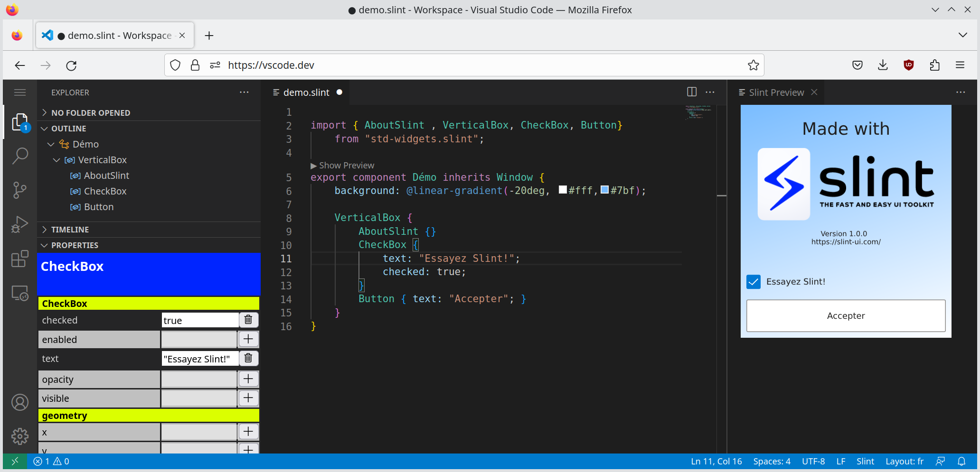980x472 pixels.
Task: Click the Accepter button in preview
Action: (x=846, y=315)
